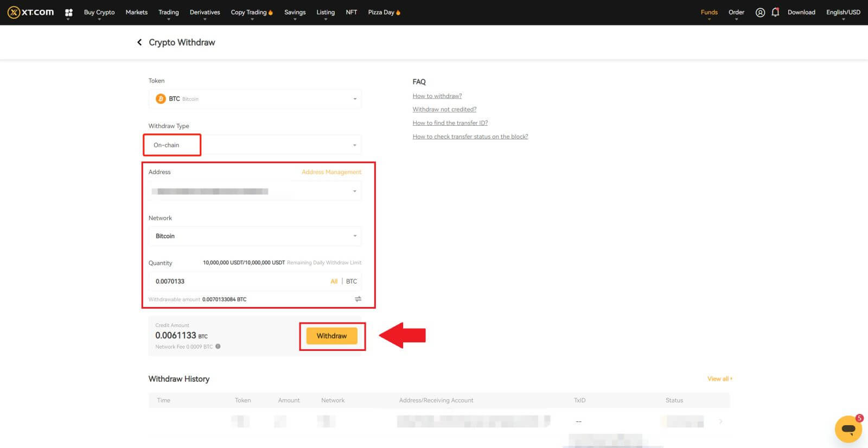
Task: Expand the Bitcoin Network dropdown
Action: (255, 236)
